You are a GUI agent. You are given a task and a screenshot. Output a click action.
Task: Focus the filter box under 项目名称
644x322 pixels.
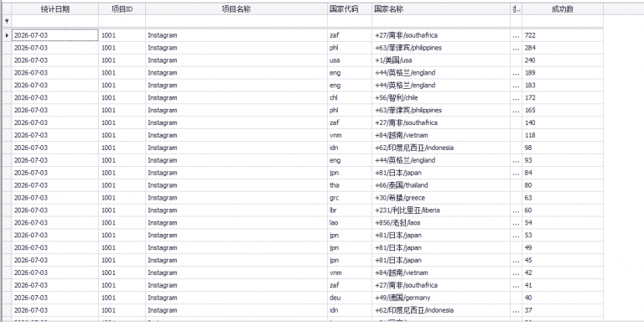pyautogui.click(x=236, y=21)
